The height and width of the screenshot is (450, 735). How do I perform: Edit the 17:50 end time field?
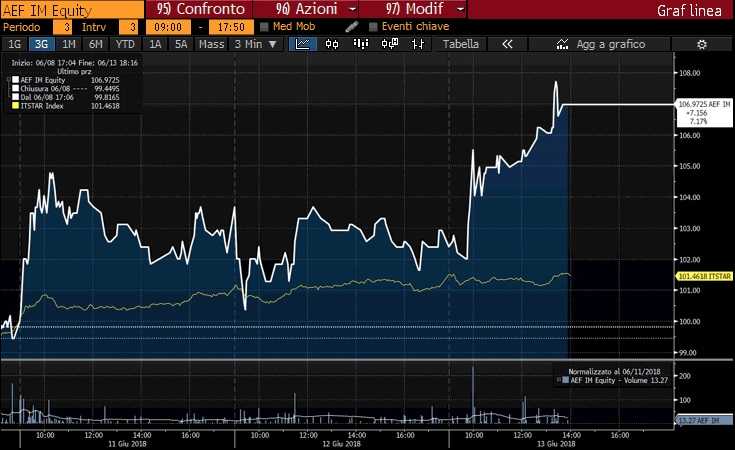232,27
